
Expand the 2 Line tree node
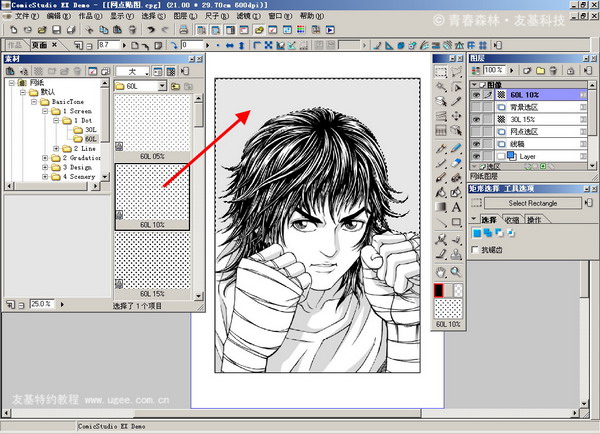pyautogui.click(x=56, y=148)
